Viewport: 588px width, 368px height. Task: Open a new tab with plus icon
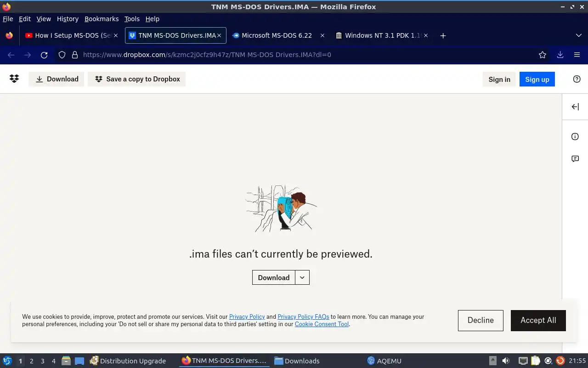pyautogui.click(x=443, y=35)
